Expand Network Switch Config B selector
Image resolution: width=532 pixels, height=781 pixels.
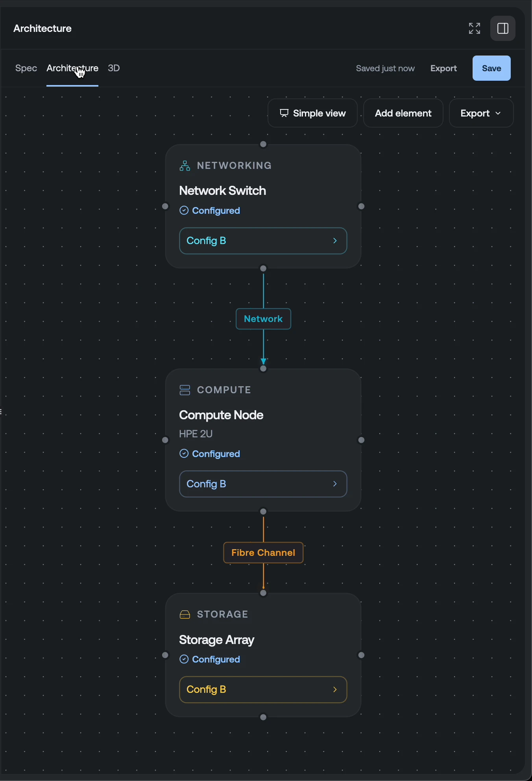click(x=263, y=241)
